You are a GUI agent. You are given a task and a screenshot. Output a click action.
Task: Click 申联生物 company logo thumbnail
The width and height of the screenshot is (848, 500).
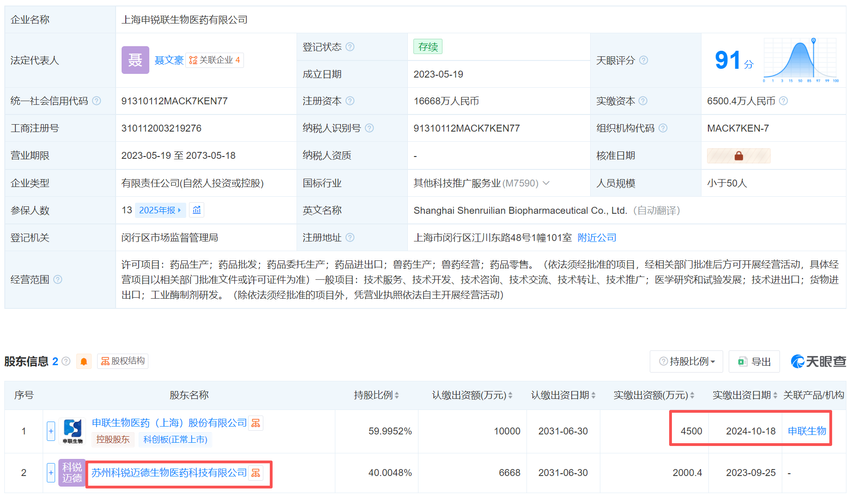pyautogui.click(x=72, y=431)
